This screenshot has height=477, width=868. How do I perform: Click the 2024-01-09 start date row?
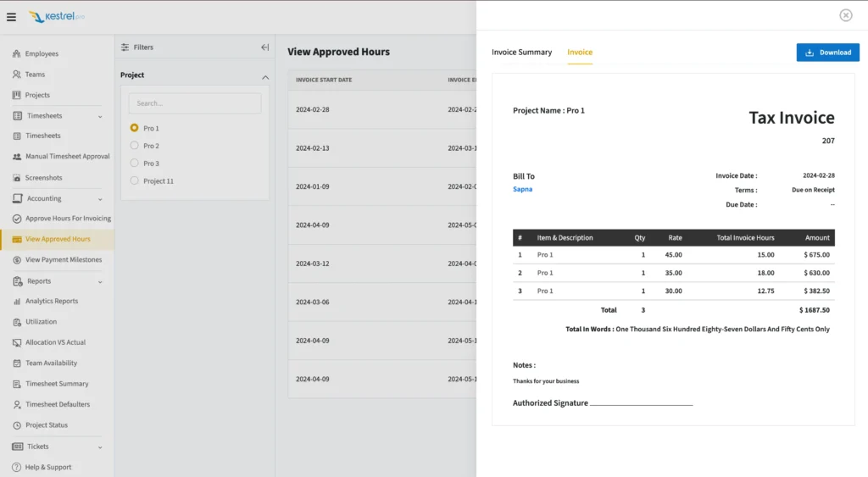tap(312, 186)
